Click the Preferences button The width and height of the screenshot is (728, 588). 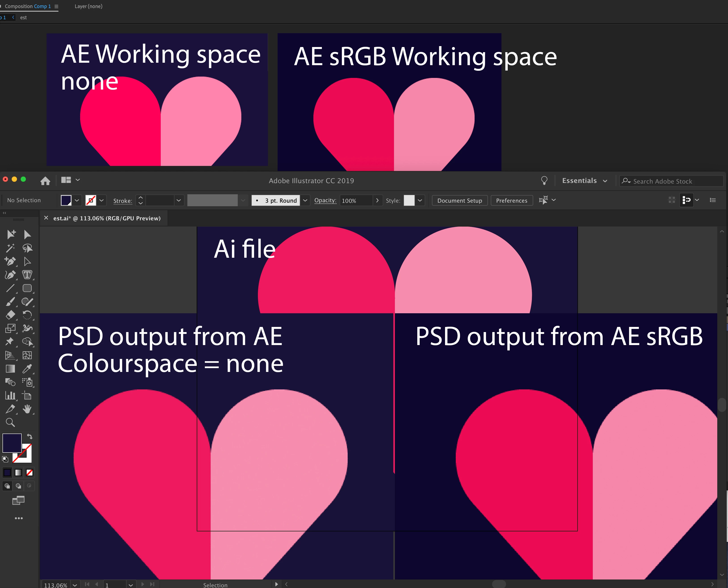511,201
